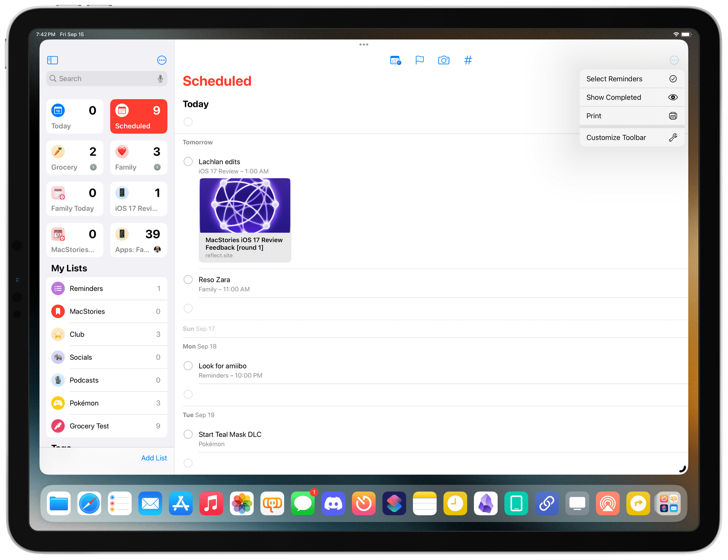This screenshot has height=560, width=728.
Task: Open the Family Today list card
Action: point(75,199)
